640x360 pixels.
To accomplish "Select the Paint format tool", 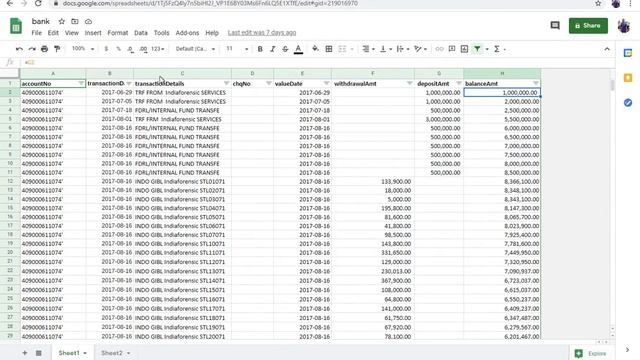I will pos(57,49).
